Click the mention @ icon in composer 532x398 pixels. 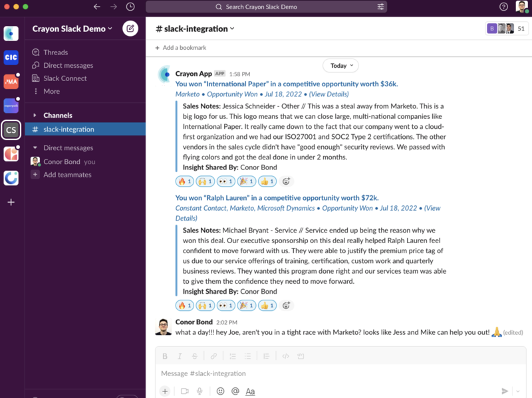pyautogui.click(x=235, y=391)
